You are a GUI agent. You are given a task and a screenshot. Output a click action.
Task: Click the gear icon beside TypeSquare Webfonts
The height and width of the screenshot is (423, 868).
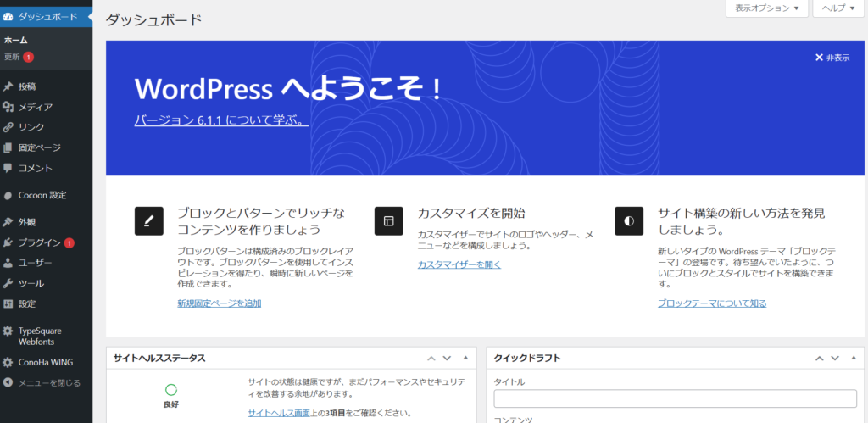pyautogui.click(x=8, y=331)
